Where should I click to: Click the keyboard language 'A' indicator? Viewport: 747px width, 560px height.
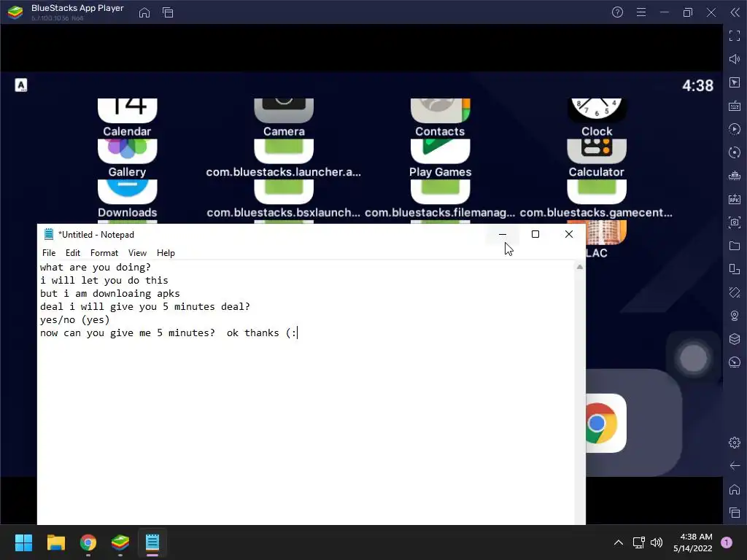pos(21,85)
